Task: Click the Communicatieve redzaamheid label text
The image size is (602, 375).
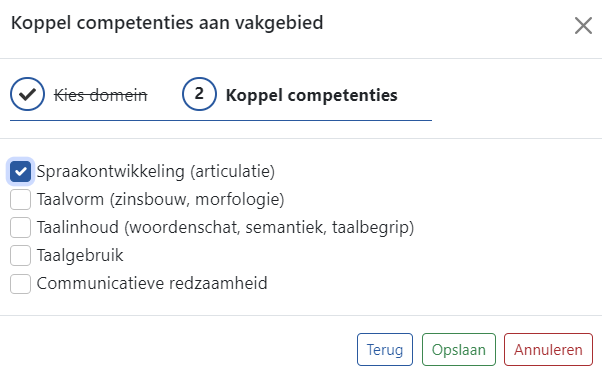Action: (152, 283)
